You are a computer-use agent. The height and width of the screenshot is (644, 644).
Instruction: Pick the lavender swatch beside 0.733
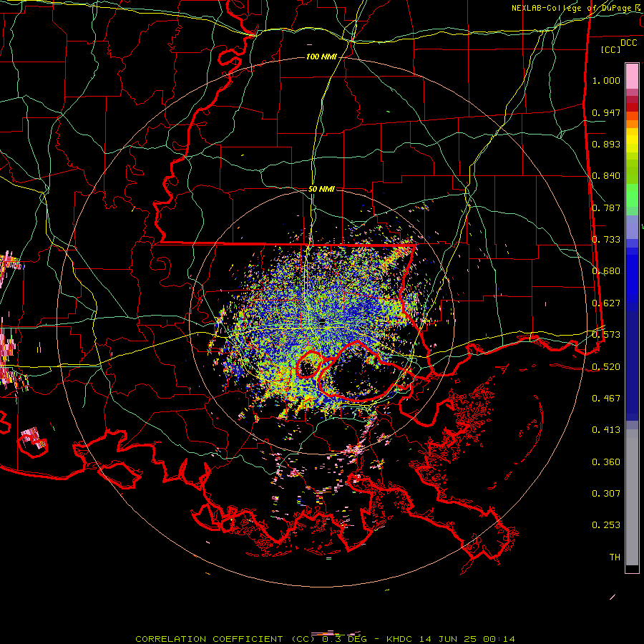pos(632,230)
